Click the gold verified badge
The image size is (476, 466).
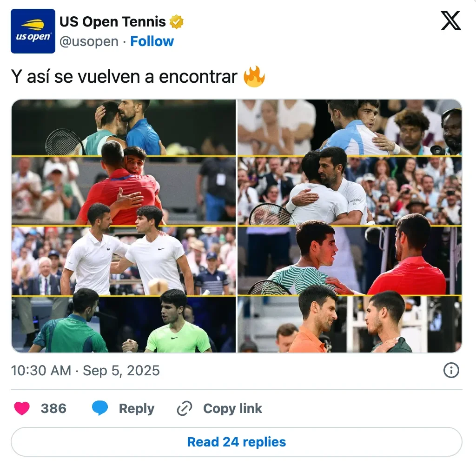pyautogui.click(x=176, y=22)
